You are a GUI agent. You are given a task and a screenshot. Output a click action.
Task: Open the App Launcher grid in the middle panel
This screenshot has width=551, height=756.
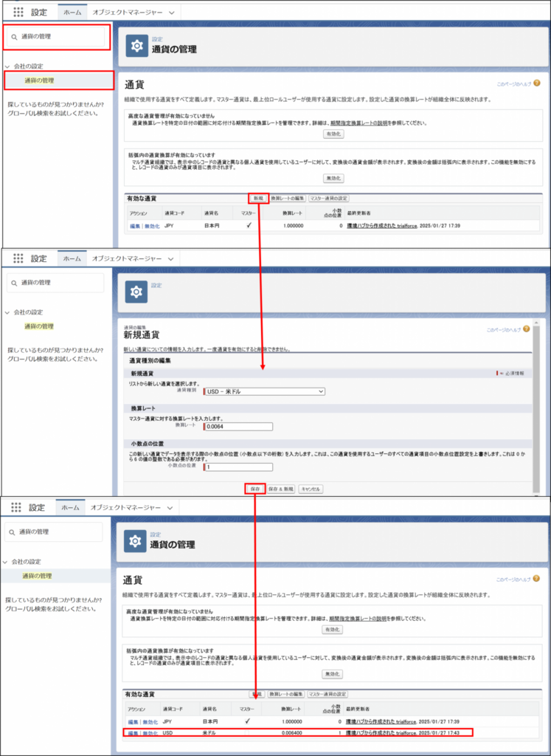tap(18, 259)
